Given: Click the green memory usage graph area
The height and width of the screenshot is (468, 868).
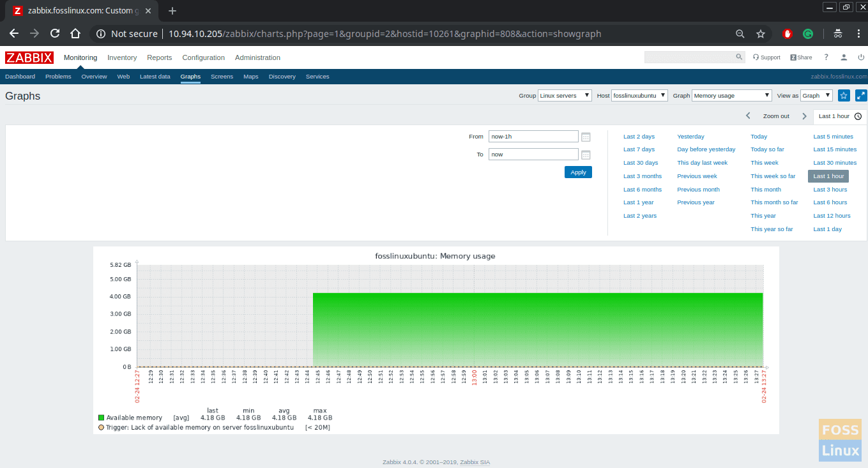Looking at the screenshot, I should coord(538,329).
